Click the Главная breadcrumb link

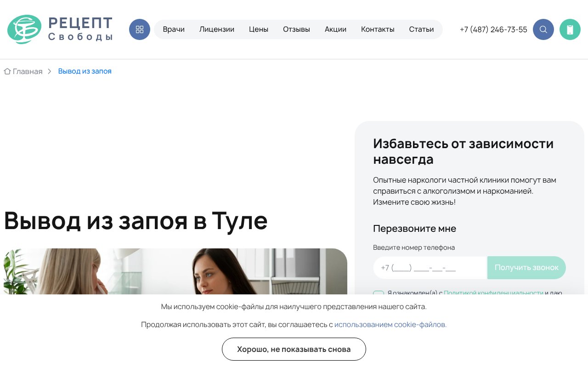coord(28,71)
